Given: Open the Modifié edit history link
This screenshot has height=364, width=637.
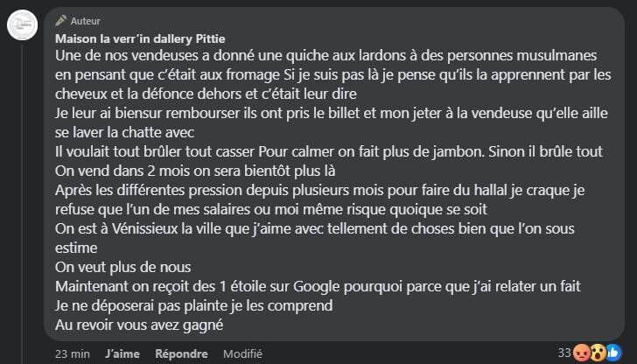Looking at the screenshot, I should coord(242,353).
